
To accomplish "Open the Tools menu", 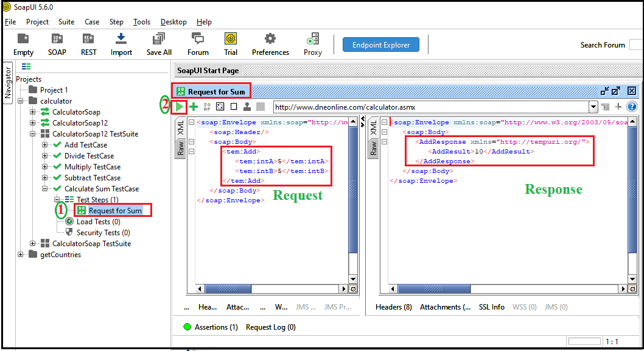I will [142, 22].
